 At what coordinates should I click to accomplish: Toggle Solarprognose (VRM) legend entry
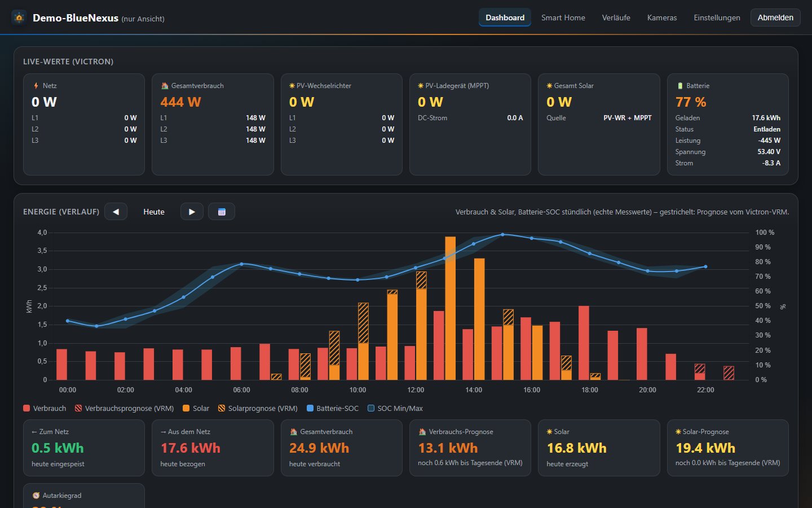pos(258,408)
